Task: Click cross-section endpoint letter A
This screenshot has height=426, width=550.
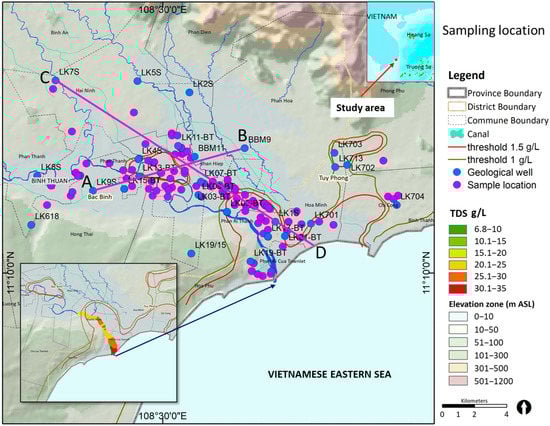Action: [x=87, y=182]
